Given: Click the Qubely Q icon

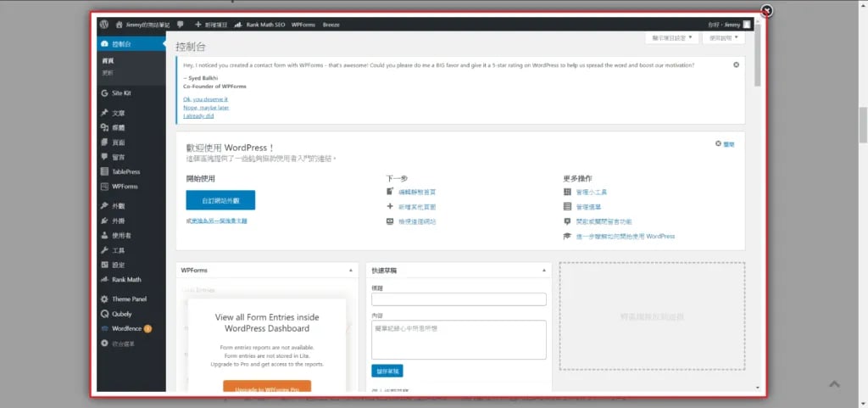Looking at the screenshot, I should click(104, 314).
